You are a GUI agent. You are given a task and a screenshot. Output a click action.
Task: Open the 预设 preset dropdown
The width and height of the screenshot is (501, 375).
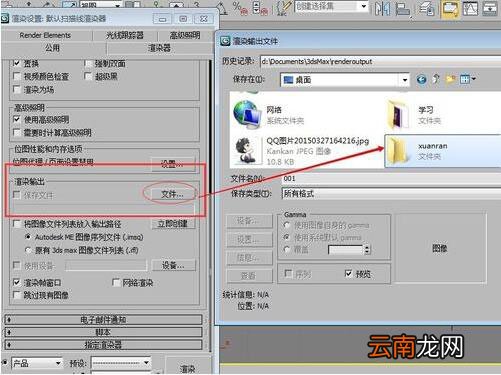click(121, 363)
